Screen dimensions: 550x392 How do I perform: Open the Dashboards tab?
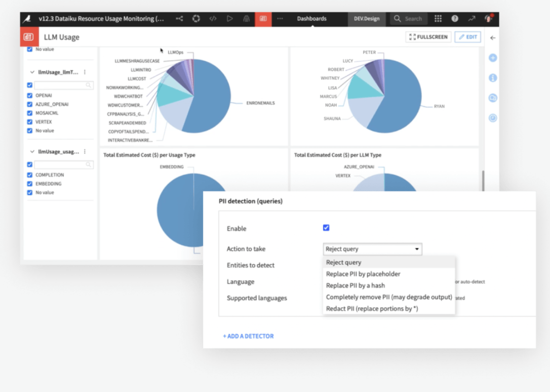click(x=311, y=19)
